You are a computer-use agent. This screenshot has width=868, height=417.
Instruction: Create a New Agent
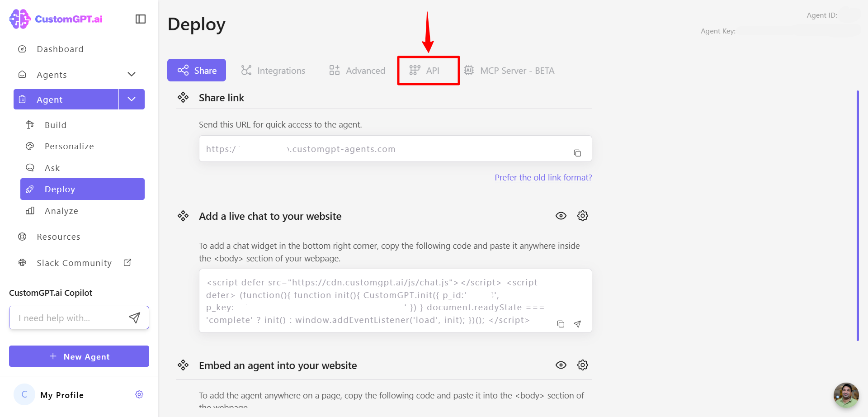point(79,356)
